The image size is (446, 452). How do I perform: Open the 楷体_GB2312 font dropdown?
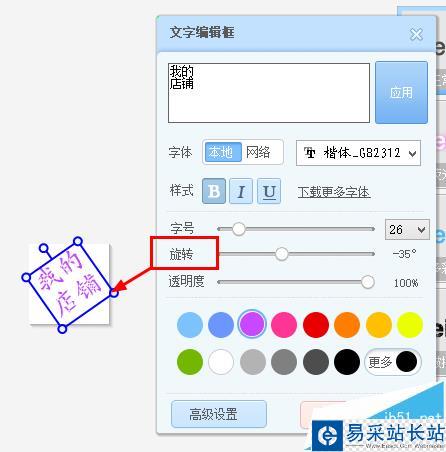click(x=358, y=153)
